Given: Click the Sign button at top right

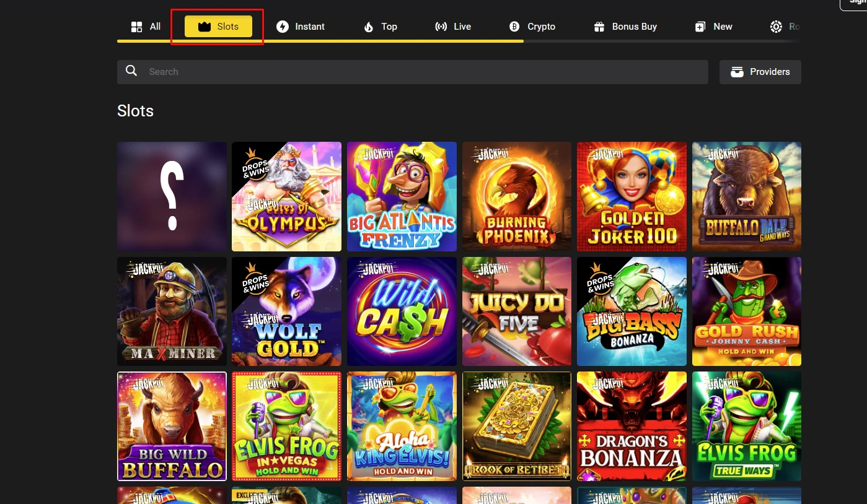Looking at the screenshot, I should (853, 4).
